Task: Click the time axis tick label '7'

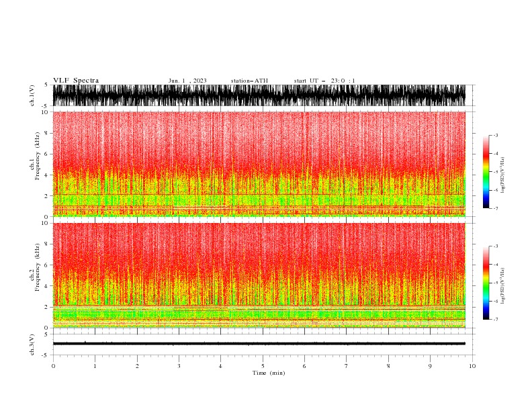Action: [x=347, y=366]
